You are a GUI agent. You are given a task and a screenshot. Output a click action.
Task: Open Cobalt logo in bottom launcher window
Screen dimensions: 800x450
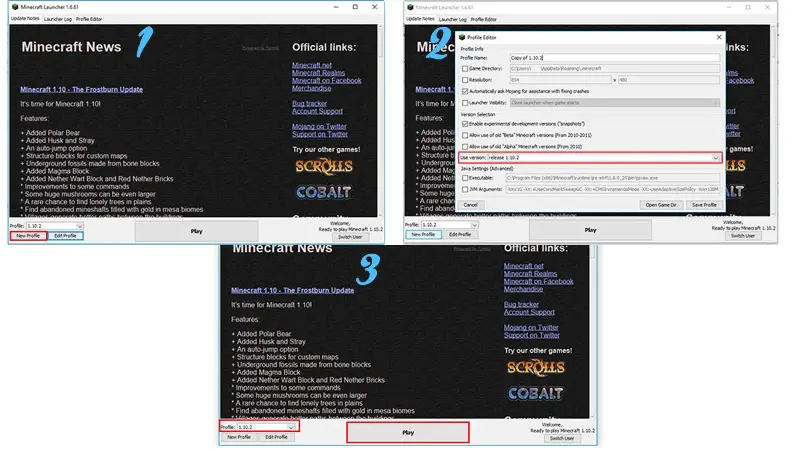(x=536, y=393)
